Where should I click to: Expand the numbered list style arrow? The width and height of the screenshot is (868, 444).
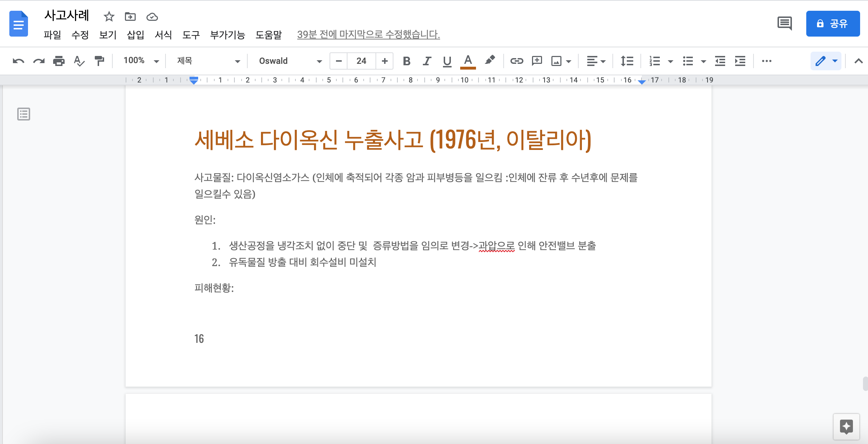670,61
